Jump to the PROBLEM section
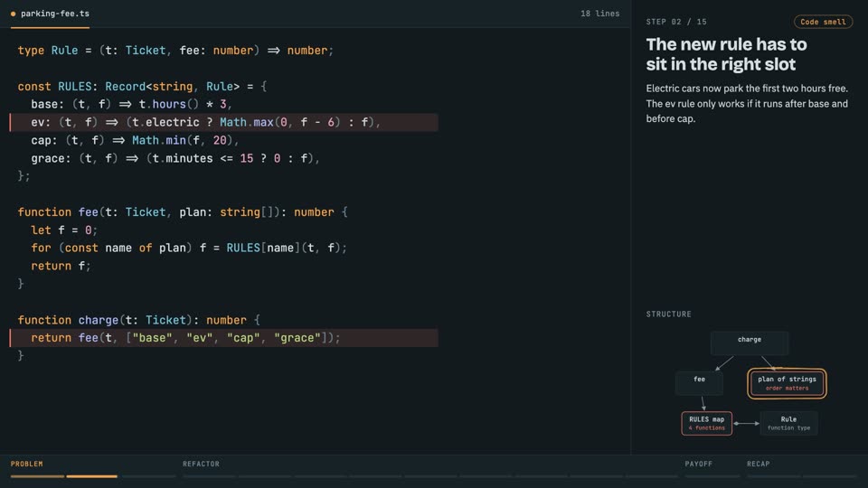 (26, 464)
